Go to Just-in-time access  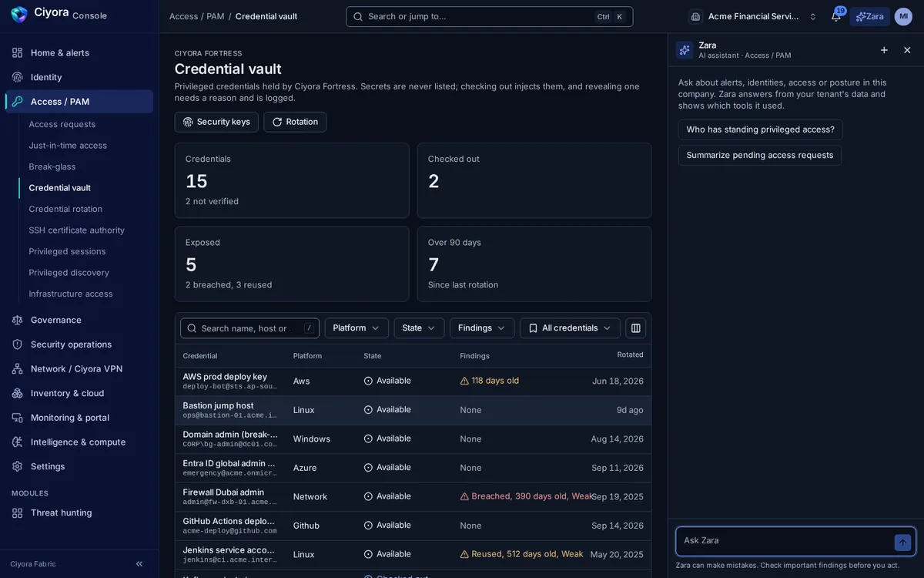tap(68, 146)
